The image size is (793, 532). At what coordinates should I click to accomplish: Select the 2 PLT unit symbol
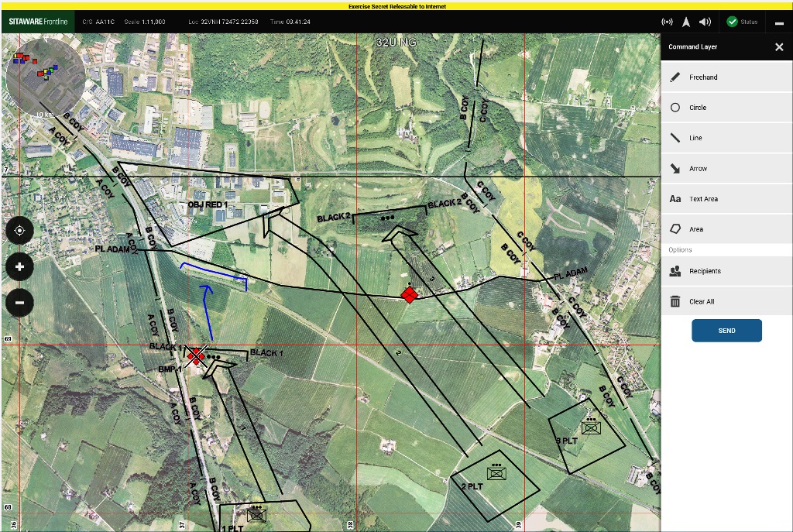[x=496, y=473]
